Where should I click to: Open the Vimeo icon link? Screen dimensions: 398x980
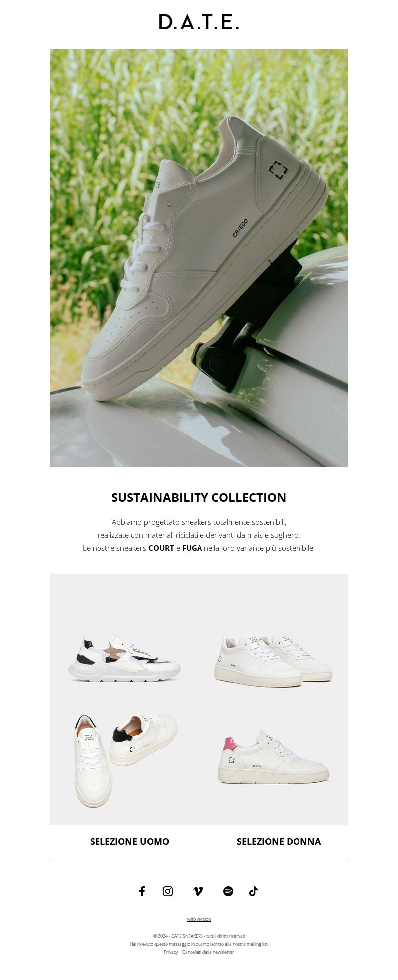tap(198, 891)
